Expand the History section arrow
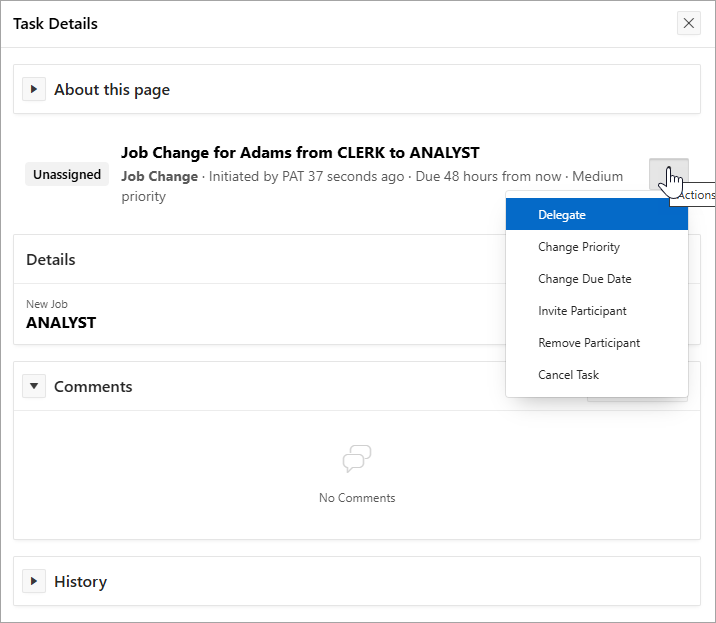The height and width of the screenshot is (623, 716). coord(34,581)
